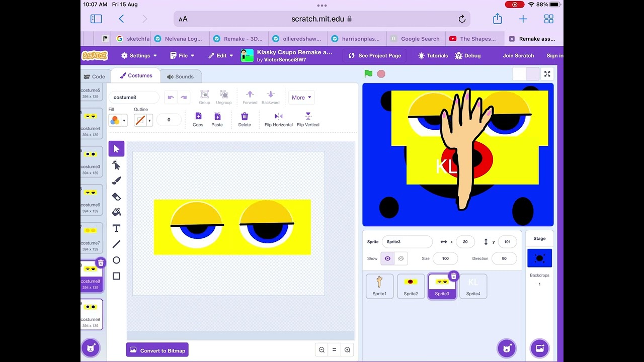The height and width of the screenshot is (362, 644).
Task: Zoom out of the costume canvas
Action: coord(321,350)
